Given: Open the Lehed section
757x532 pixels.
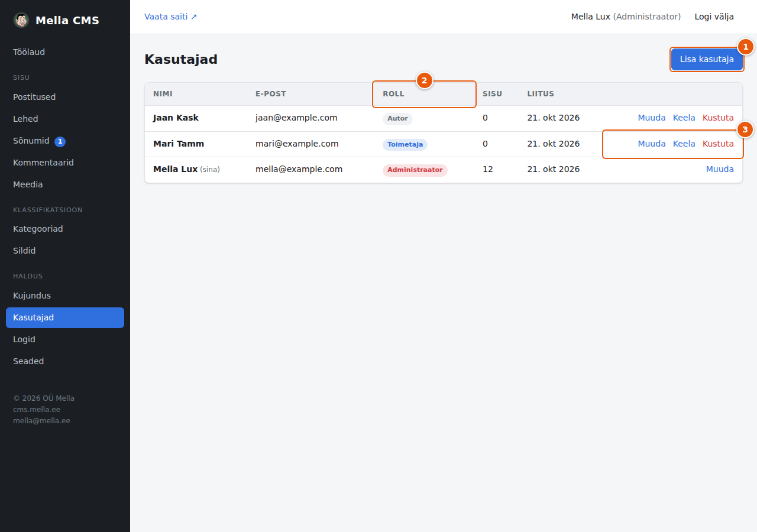Looking at the screenshot, I should [x=65, y=119].
